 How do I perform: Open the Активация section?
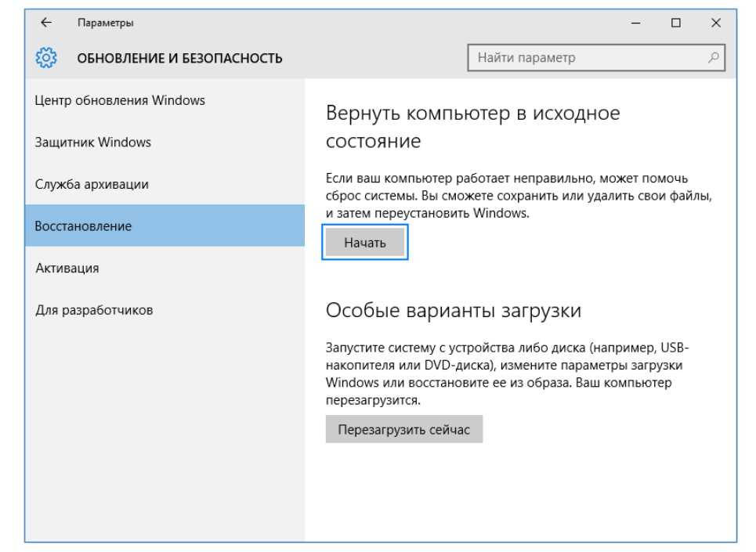pyautogui.click(x=67, y=269)
